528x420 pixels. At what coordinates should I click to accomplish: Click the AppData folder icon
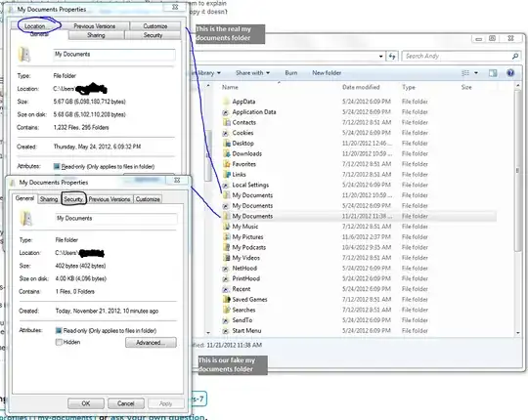pos(226,102)
